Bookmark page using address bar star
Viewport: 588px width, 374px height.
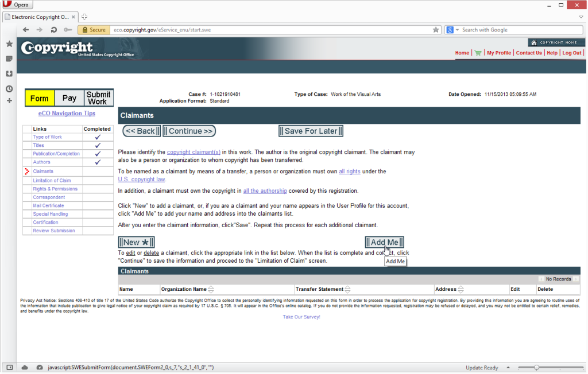(x=435, y=30)
